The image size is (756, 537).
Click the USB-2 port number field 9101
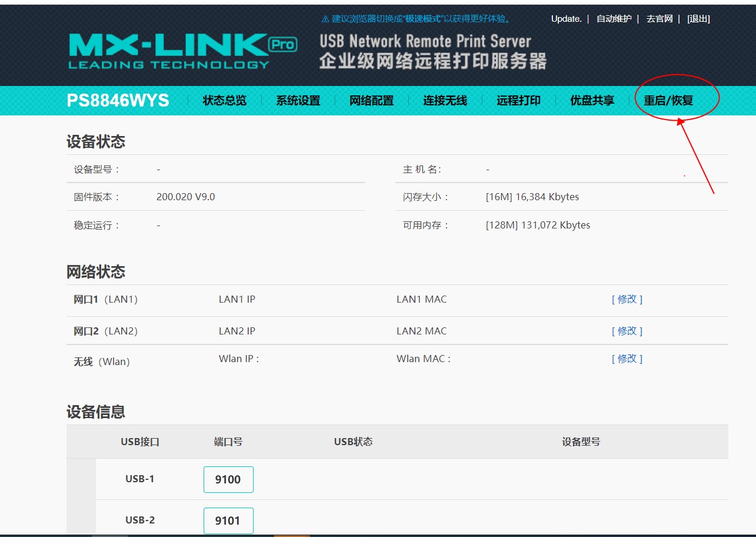tap(228, 521)
